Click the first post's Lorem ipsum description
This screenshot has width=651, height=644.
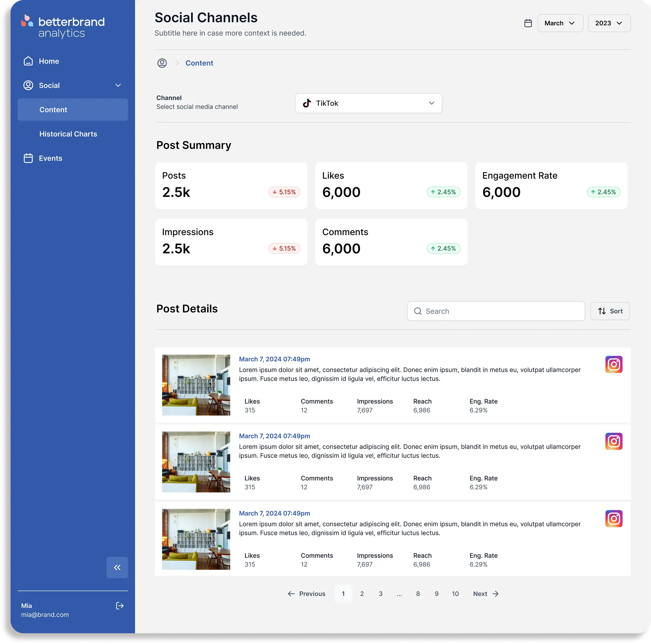coord(410,374)
